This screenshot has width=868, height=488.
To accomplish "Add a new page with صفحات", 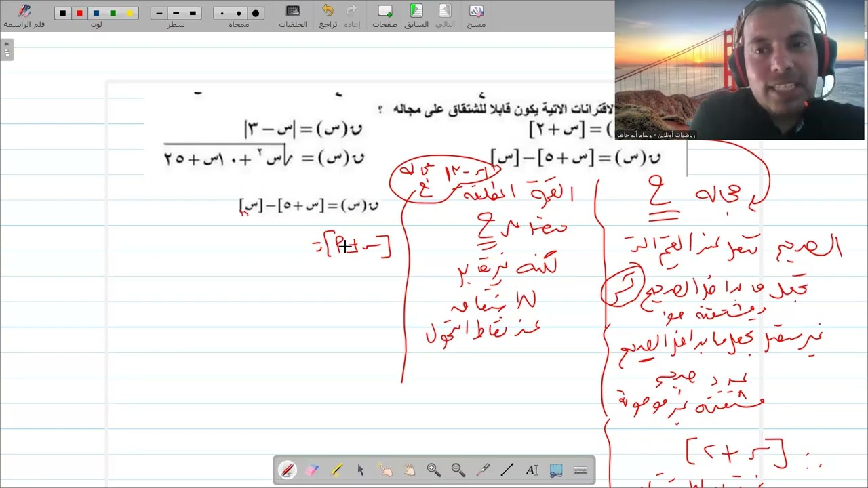I will tap(384, 16).
